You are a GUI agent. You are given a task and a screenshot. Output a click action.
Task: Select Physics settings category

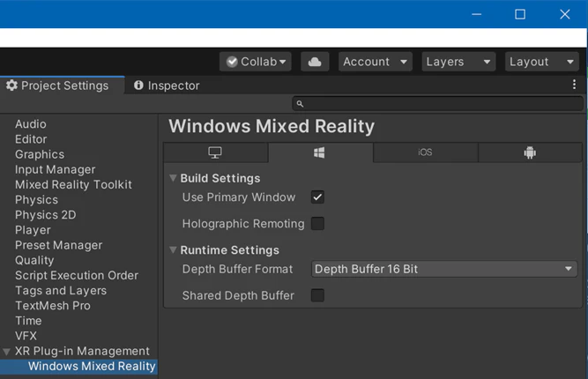pos(36,200)
